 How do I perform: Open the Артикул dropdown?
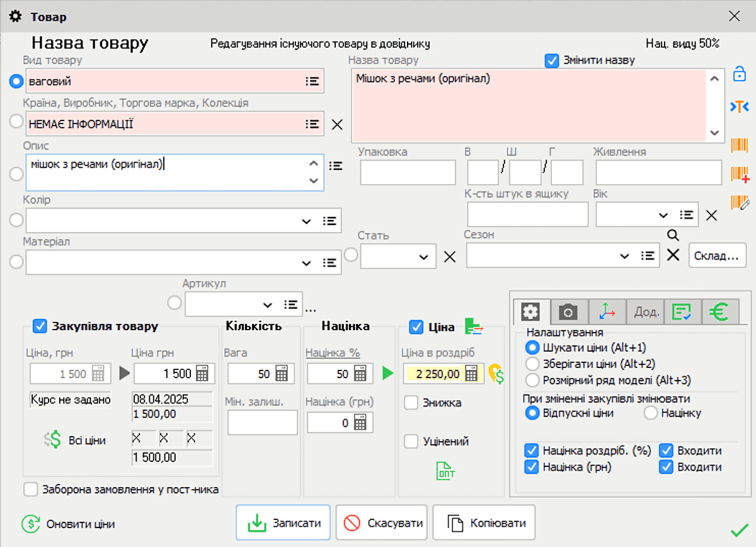click(267, 303)
